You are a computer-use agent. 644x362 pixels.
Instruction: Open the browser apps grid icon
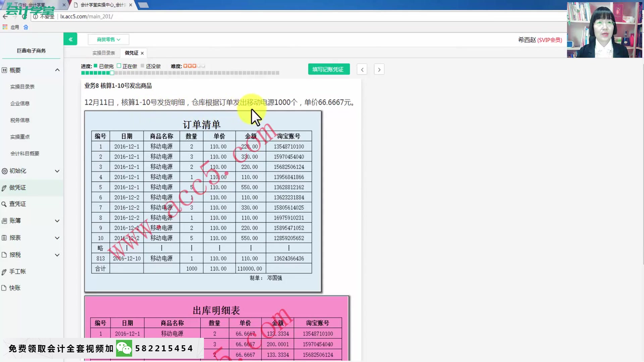coord(5,27)
